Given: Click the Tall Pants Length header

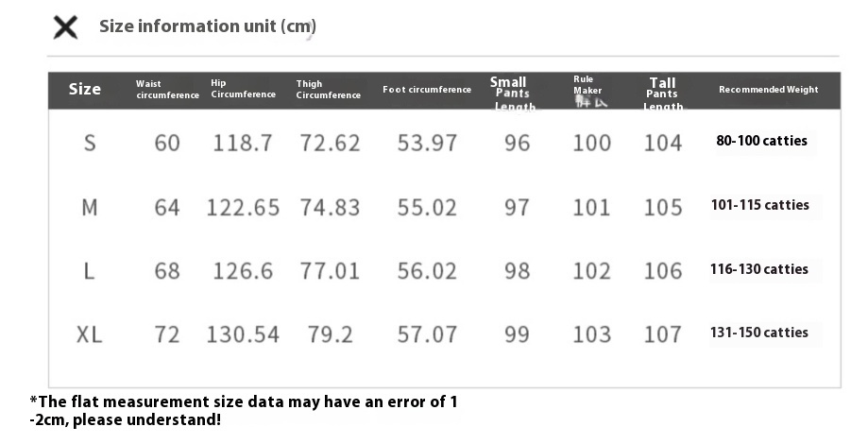Looking at the screenshot, I should coord(662,93).
